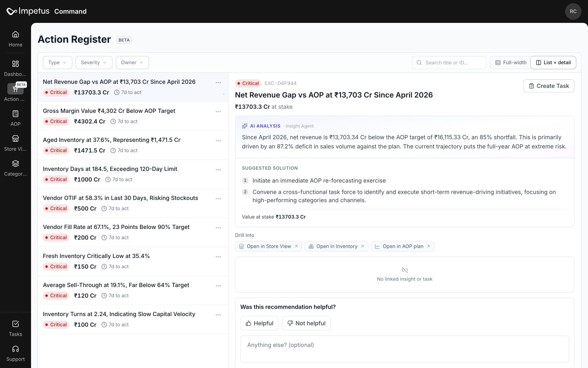This screenshot has width=588, height=368.
Task: Open more options for Net Revenue Gap row
Action: click(x=218, y=83)
